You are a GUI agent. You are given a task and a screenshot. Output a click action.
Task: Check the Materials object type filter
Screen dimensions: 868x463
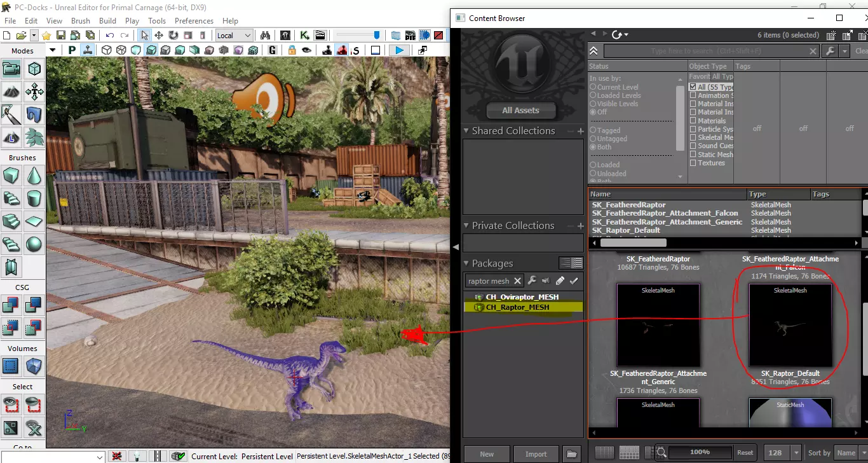693,121
